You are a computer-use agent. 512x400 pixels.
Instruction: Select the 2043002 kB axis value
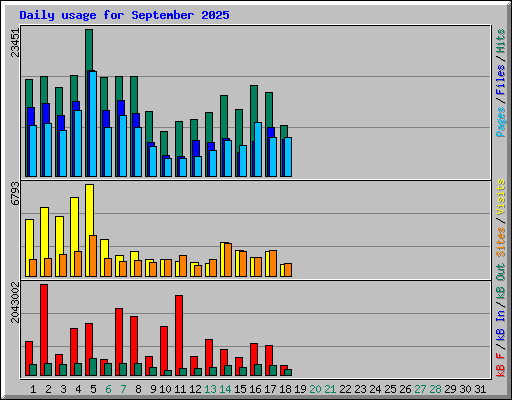pos(15,303)
